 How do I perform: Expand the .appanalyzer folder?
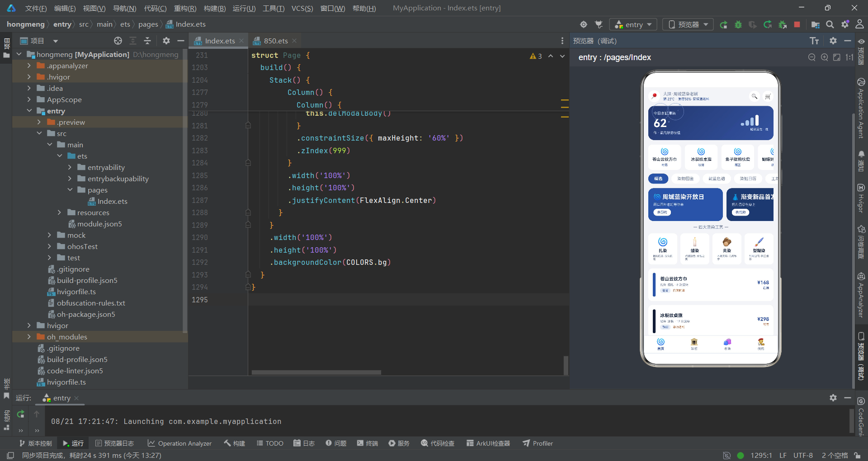(x=29, y=66)
